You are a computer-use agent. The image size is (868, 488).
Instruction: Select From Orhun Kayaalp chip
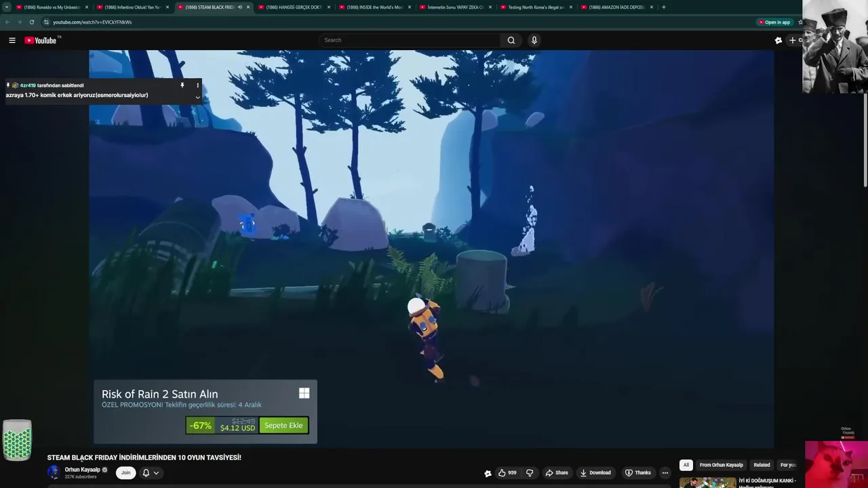point(721,465)
